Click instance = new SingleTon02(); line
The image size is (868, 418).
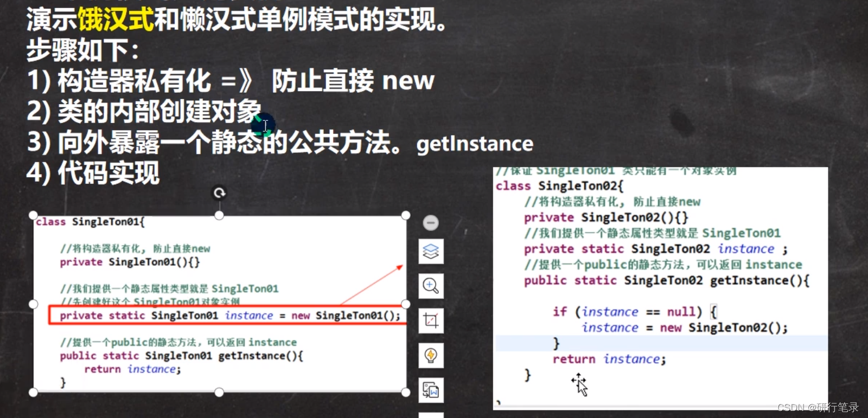coord(685,327)
